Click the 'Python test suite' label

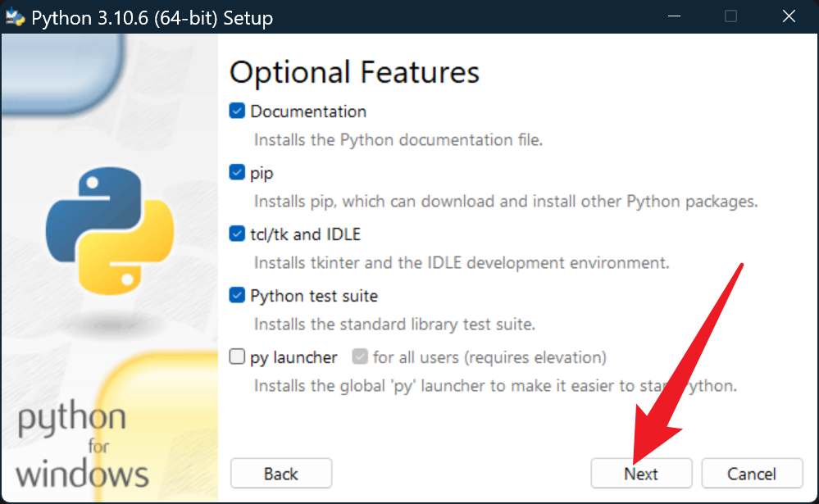point(314,296)
